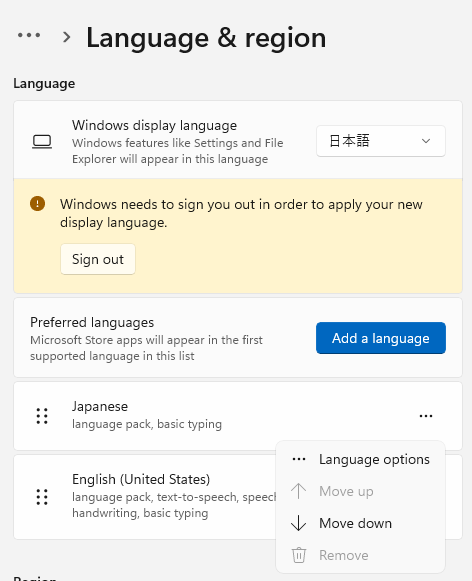The height and width of the screenshot is (581, 472).
Task: Grab the Japanese row drag handle
Action: 42,416
